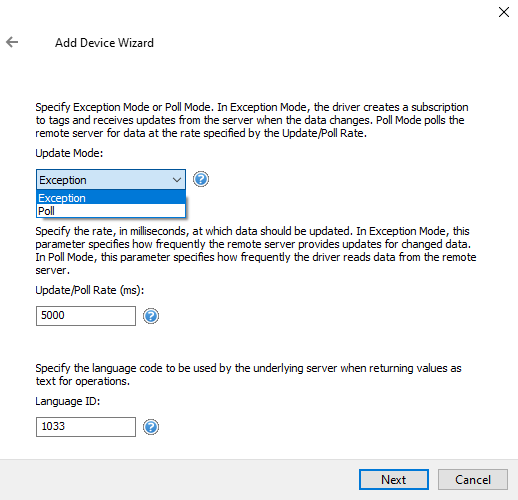Image resolution: width=518 pixels, height=500 pixels.
Task: Click the "Update/Poll Rate (ms):" label
Action: point(90,290)
